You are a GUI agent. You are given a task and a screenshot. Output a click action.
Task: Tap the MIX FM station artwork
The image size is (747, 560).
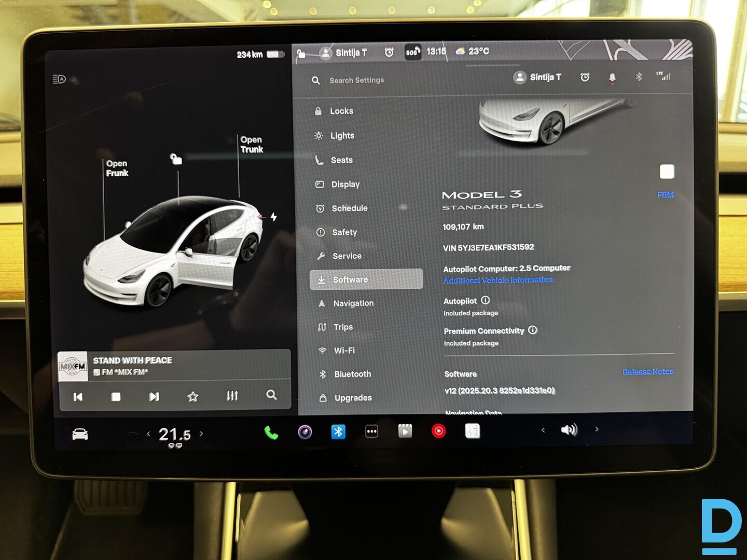click(73, 366)
